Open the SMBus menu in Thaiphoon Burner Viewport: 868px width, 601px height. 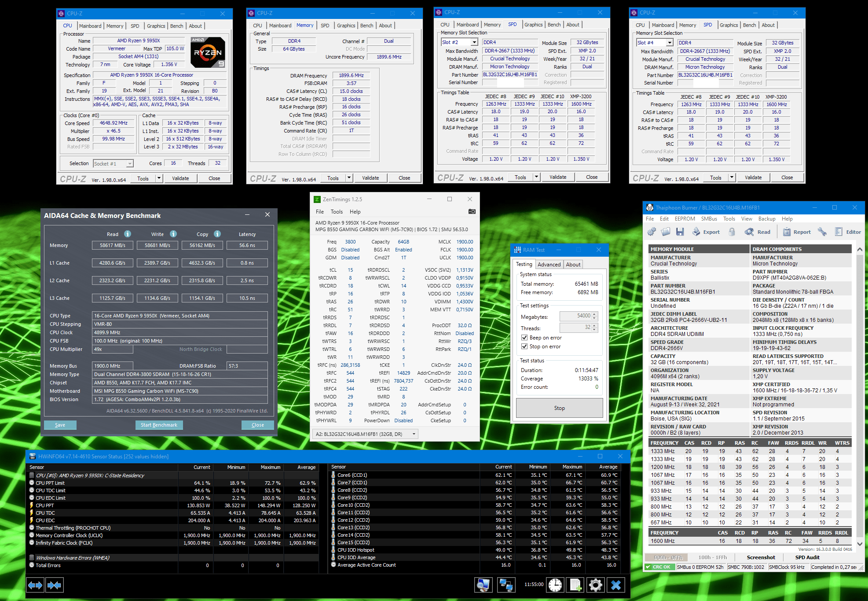click(x=709, y=219)
